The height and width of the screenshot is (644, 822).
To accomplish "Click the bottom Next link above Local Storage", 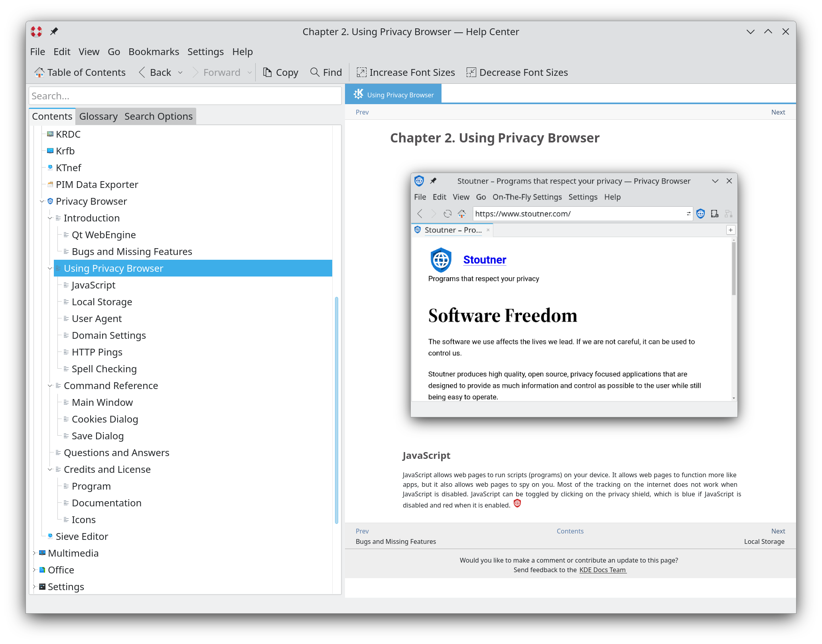I will [x=778, y=531].
